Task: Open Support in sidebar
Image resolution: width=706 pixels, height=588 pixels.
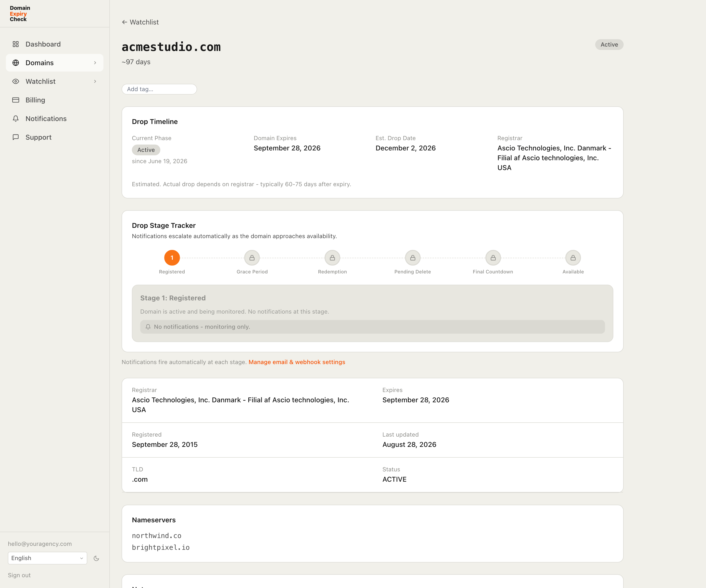Action: (x=54, y=137)
